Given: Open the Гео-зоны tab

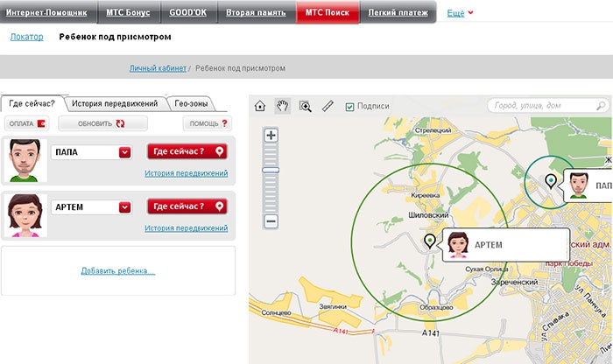Looking at the screenshot, I should click(x=191, y=103).
